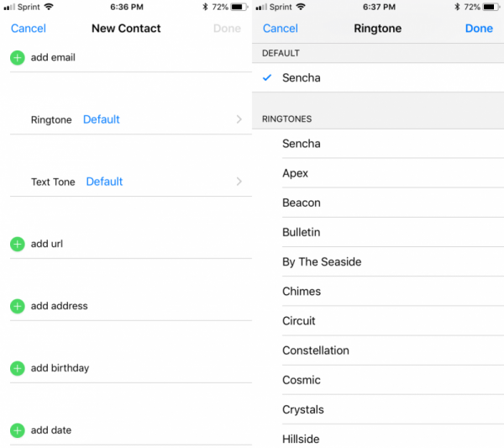
Task: Tap green plus icon beside add address
Action: click(x=17, y=306)
